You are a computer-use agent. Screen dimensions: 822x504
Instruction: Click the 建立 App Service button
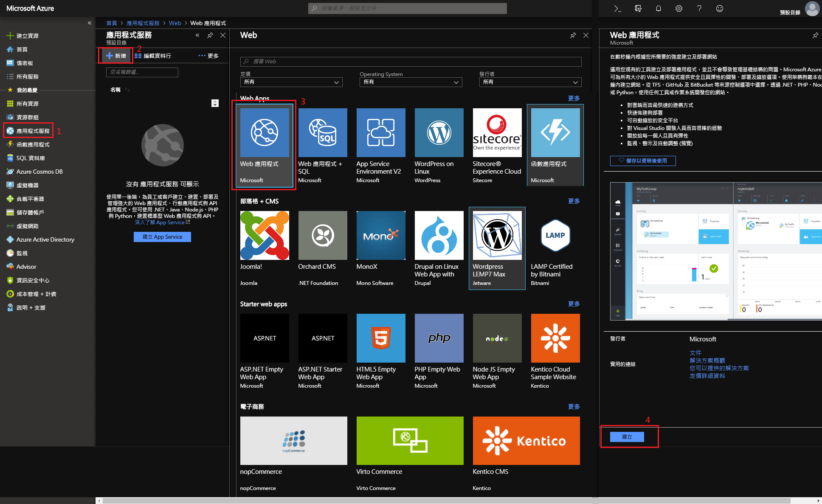[162, 237]
